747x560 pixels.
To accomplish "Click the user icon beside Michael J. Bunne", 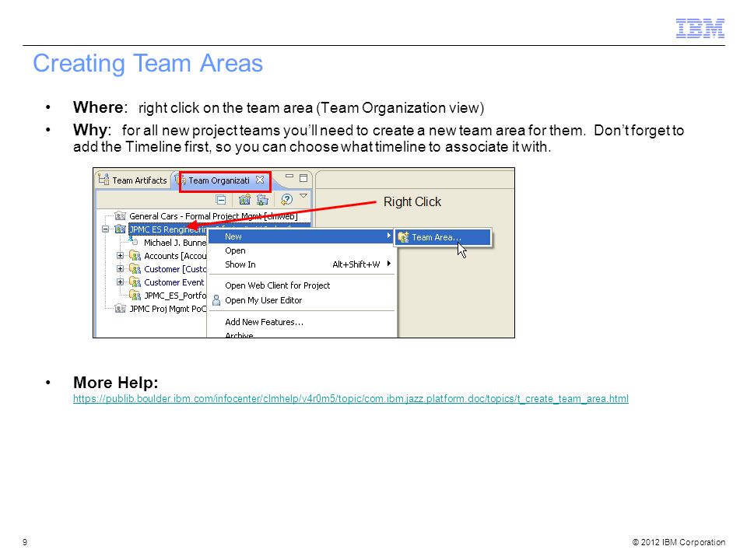I will pyautogui.click(x=133, y=241).
